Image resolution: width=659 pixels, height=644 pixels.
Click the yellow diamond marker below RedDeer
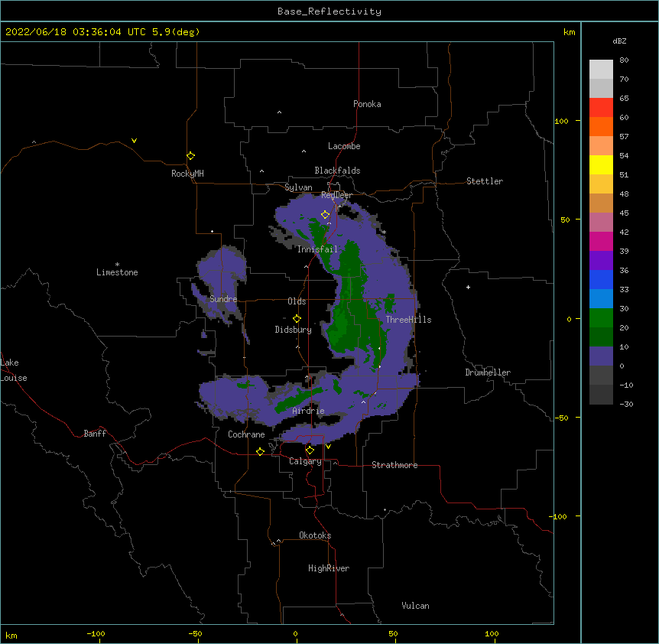pyautogui.click(x=325, y=215)
